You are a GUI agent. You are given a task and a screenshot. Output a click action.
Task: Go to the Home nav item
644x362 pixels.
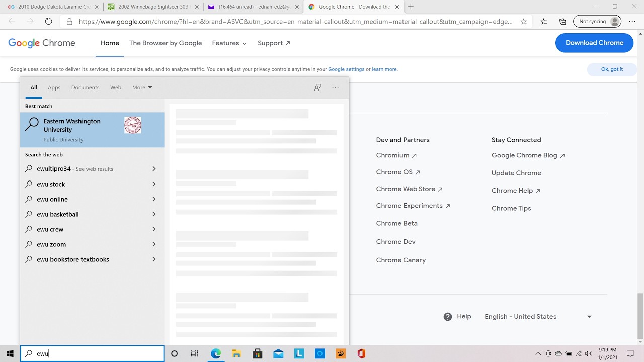point(110,43)
